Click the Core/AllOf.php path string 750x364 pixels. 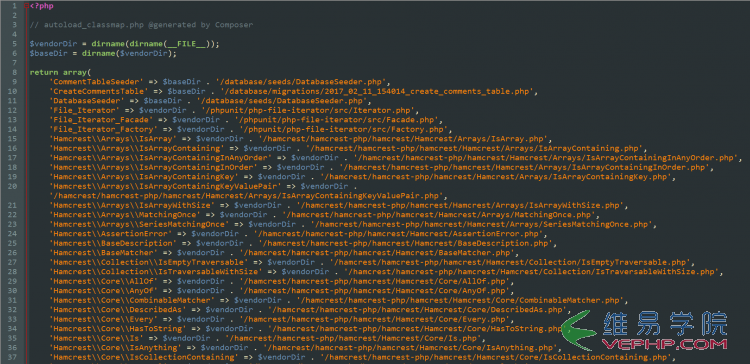[x=376, y=281]
